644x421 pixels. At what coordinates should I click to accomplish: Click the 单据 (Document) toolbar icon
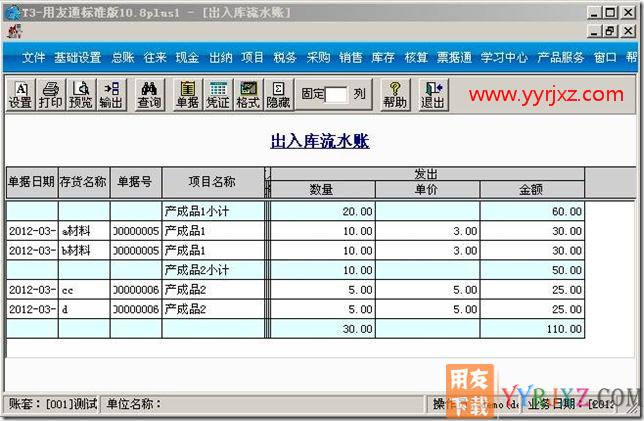[187, 95]
